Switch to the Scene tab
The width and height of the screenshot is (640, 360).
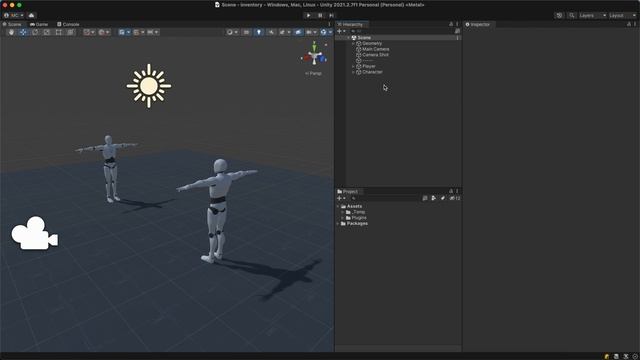point(13,24)
